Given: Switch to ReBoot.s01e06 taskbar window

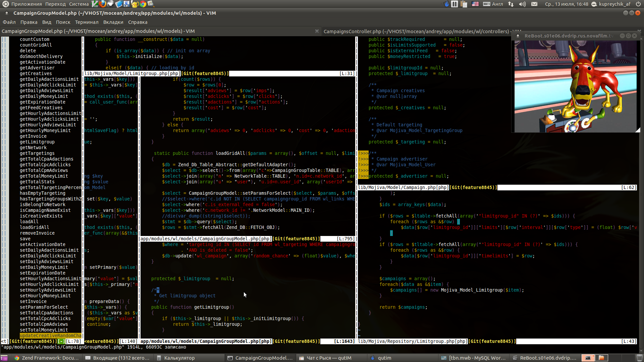Looking at the screenshot, I should 545,358.
